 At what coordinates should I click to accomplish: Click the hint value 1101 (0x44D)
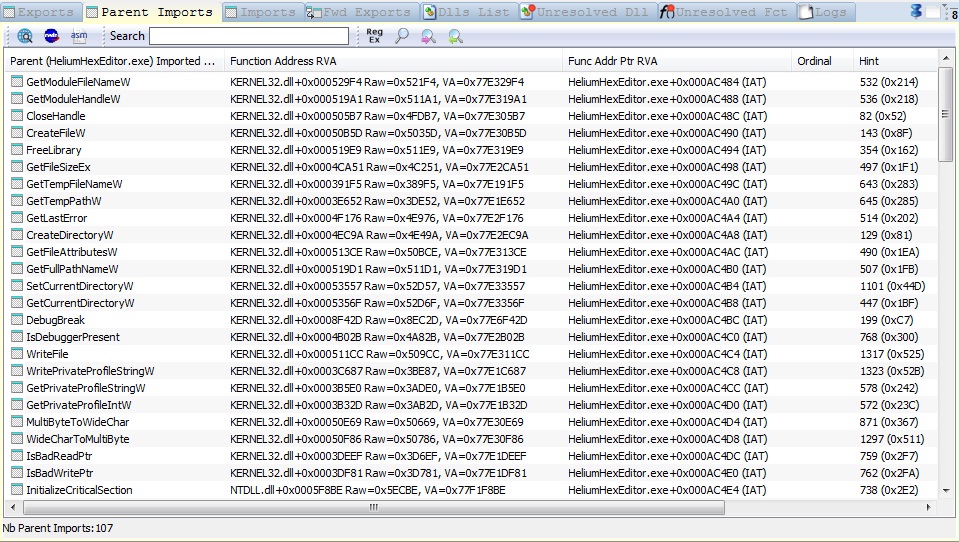point(892,286)
